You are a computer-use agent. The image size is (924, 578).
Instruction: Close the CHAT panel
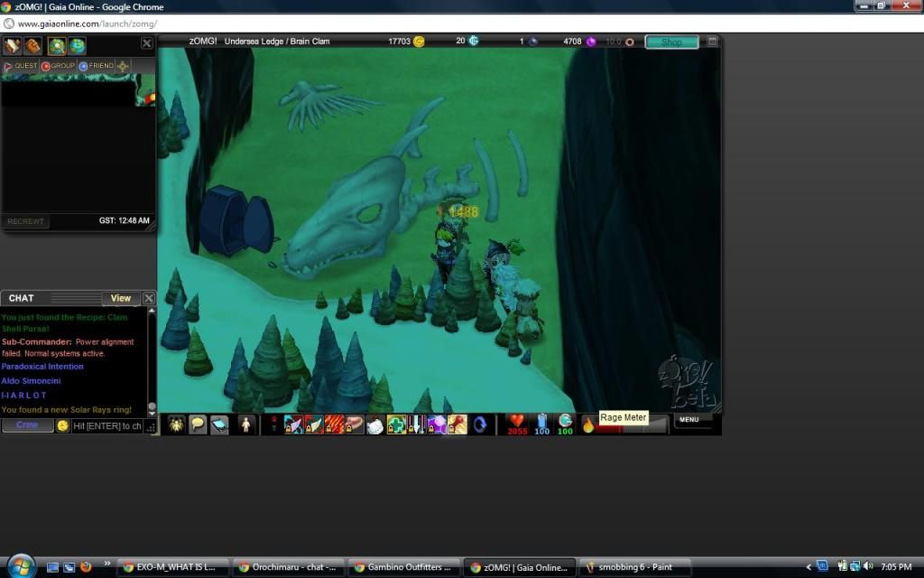(149, 298)
